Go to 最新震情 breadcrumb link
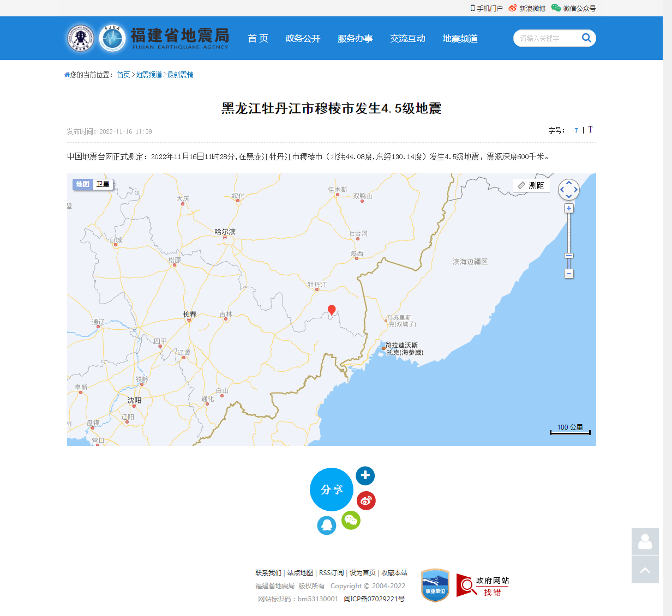672x616 pixels. click(180, 75)
